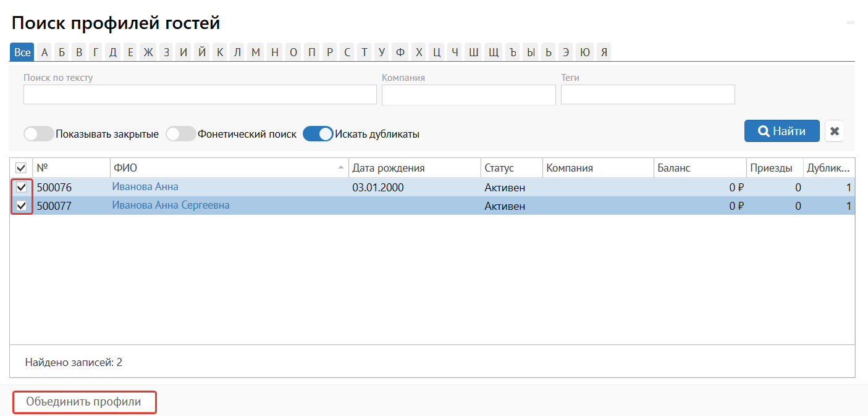Viewport: 868px width, 416px height.
Task: Enable Фонетический поиск switch
Action: pyautogui.click(x=180, y=134)
